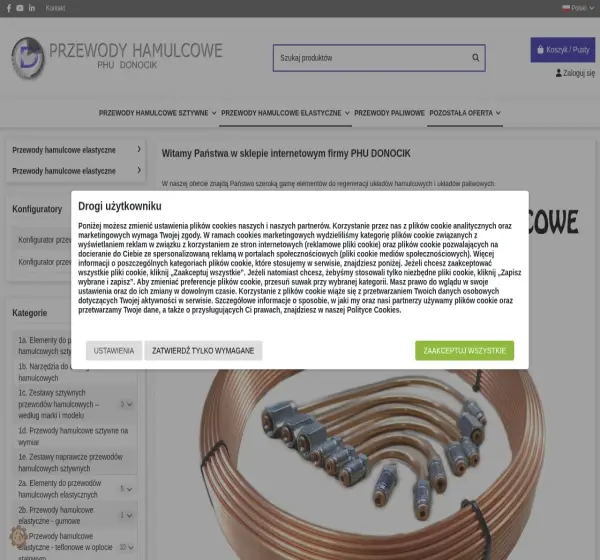Expand arrow for category with count 32

tap(126, 547)
